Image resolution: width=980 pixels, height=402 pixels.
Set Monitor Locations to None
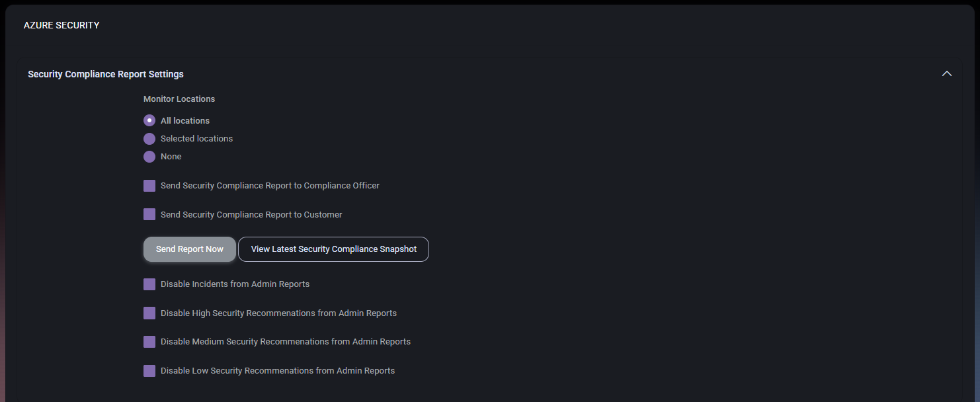(149, 156)
